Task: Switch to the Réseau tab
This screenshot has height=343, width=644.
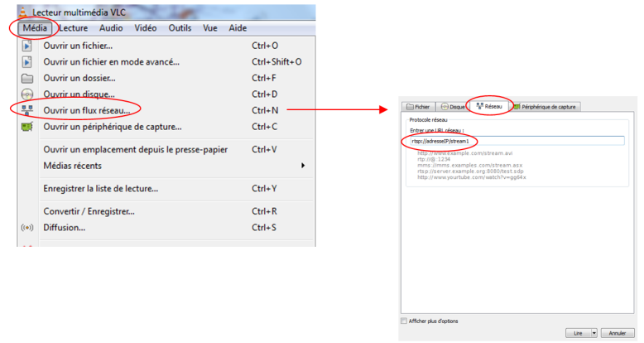Action: [x=489, y=106]
